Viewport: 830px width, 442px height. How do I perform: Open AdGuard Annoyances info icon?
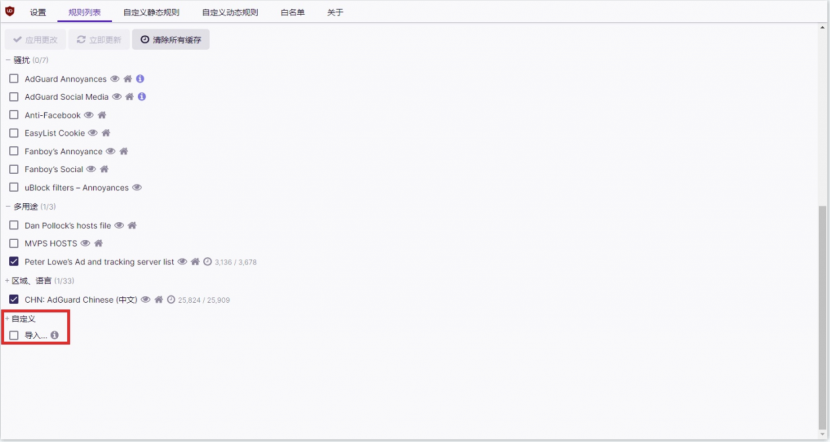click(140, 79)
